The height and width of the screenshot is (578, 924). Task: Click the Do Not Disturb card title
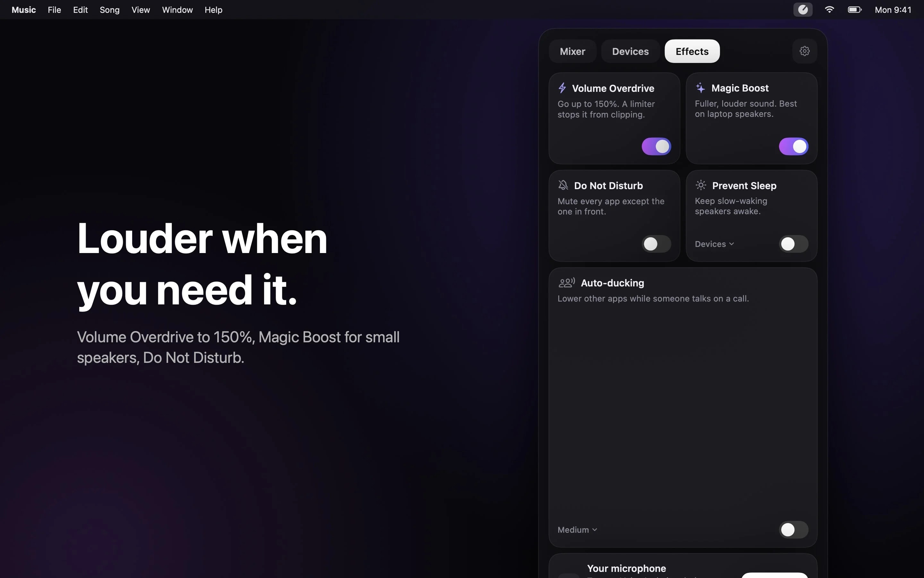coord(608,185)
